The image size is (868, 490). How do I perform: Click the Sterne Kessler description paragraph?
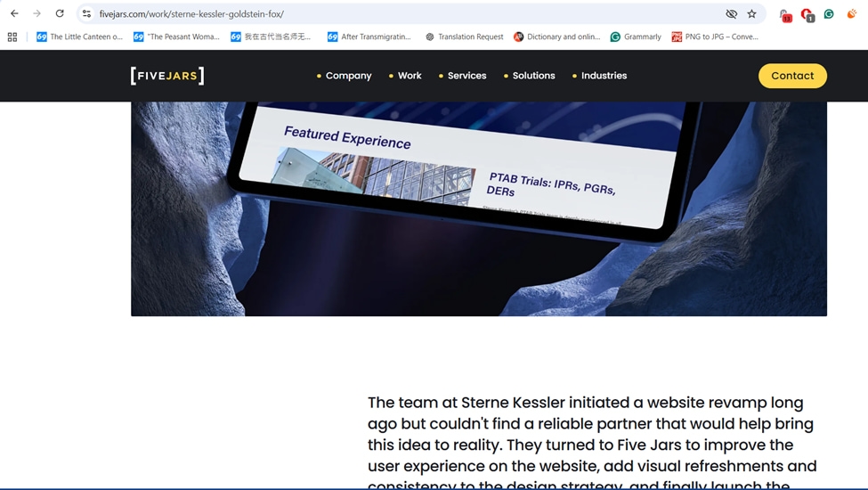pos(592,441)
